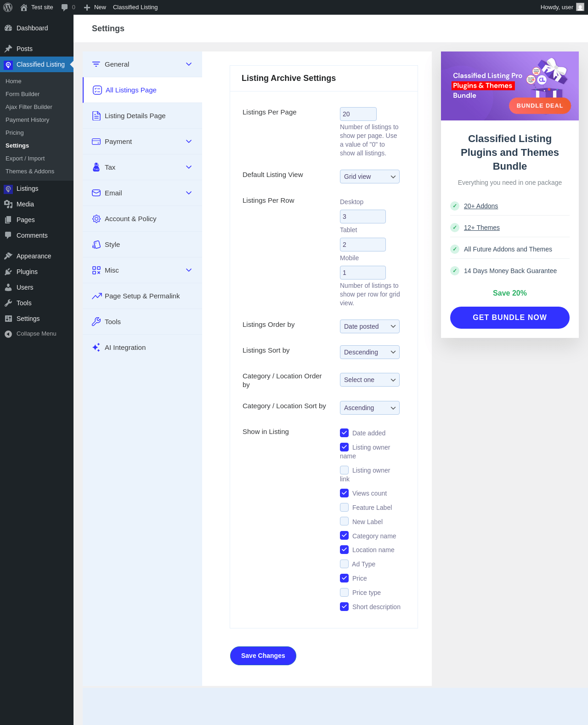Click the Posts pushpin icon
588x725 pixels.
tap(8, 49)
